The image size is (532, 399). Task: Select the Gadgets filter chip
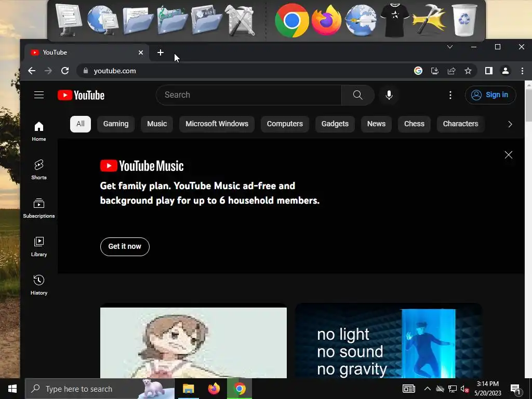(335, 124)
